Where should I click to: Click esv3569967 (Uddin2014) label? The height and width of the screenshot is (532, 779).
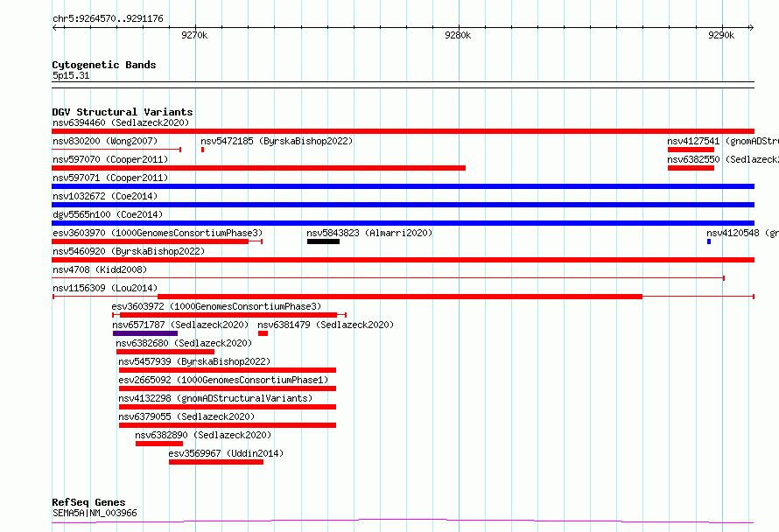[226, 453]
